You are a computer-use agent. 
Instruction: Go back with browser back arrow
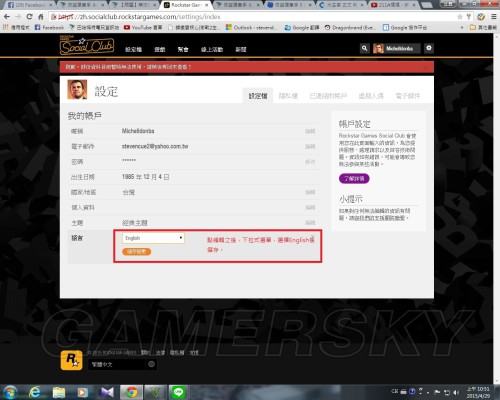point(7,16)
